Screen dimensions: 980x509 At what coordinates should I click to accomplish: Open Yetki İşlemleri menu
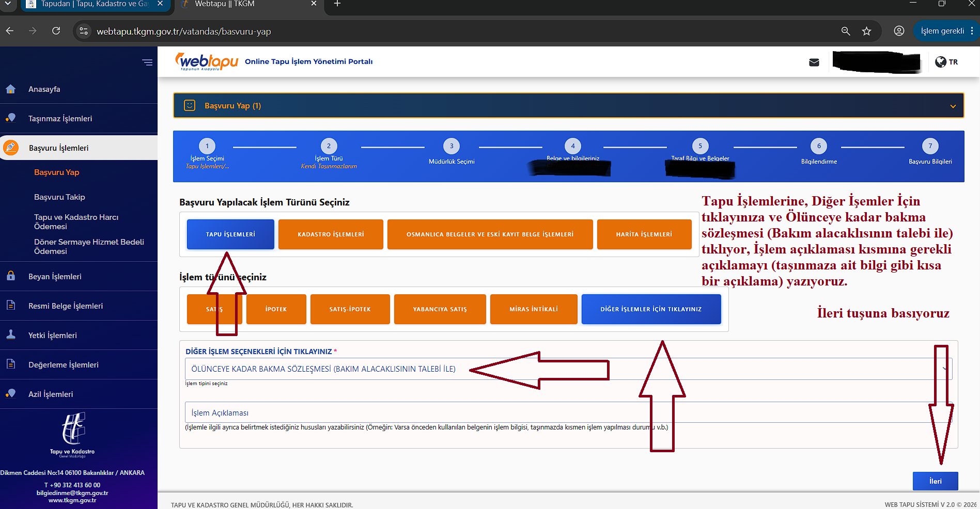(52, 335)
